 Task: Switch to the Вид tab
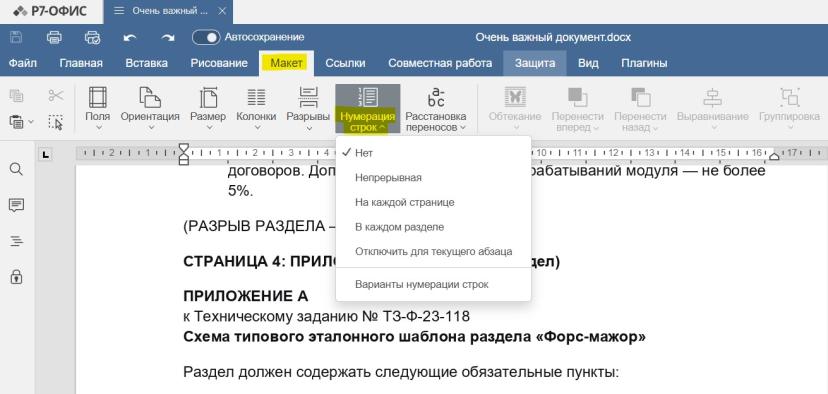(588, 63)
